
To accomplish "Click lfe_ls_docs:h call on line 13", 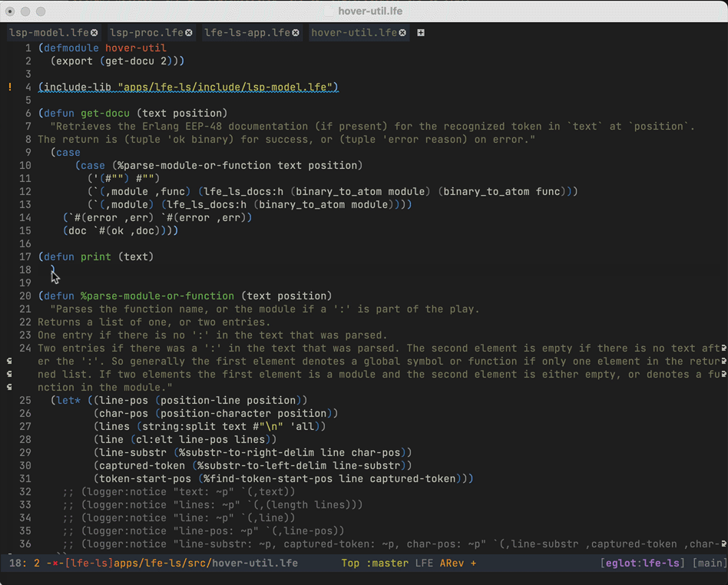I will pyautogui.click(x=207, y=205).
